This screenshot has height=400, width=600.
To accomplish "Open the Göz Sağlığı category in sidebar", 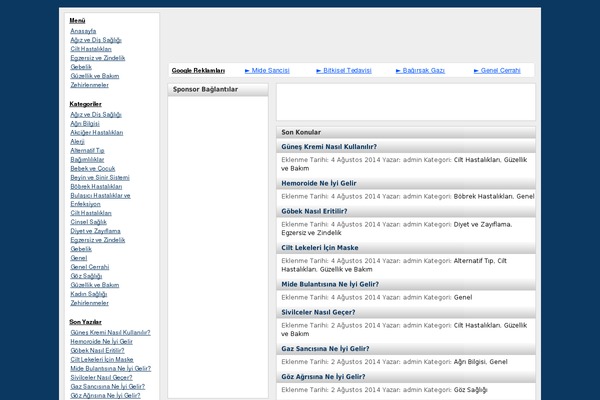I will pos(86,276).
